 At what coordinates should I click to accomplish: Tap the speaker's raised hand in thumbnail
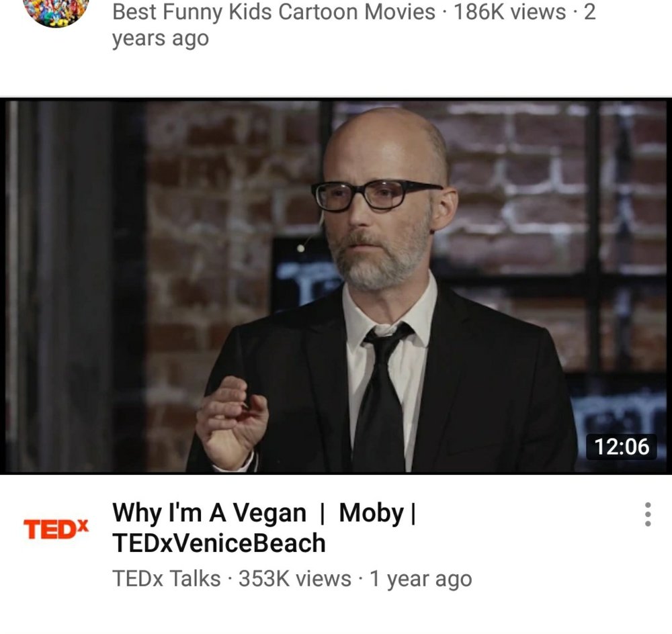click(x=232, y=422)
